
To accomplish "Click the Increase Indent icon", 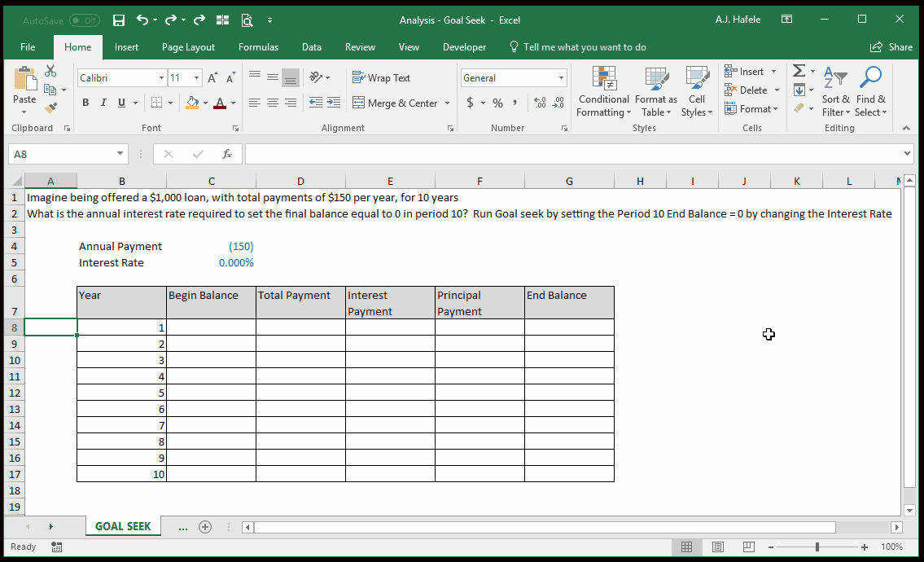I will (x=334, y=103).
